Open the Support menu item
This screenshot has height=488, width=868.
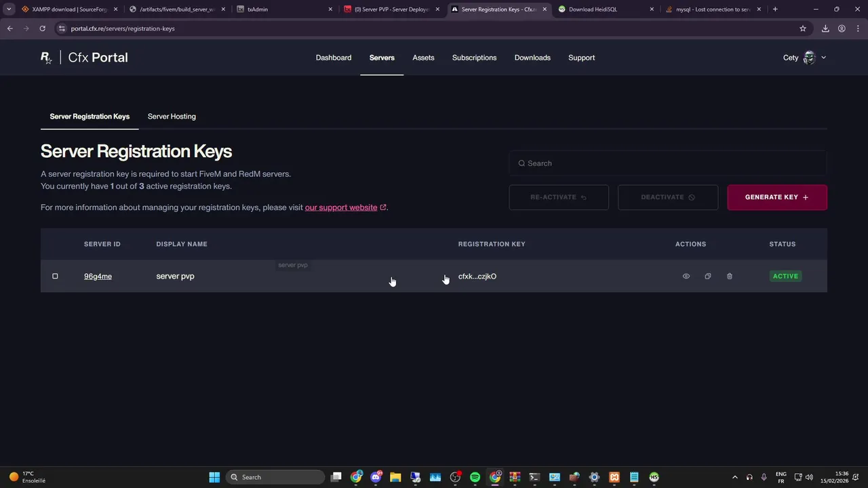coord(581,58)
